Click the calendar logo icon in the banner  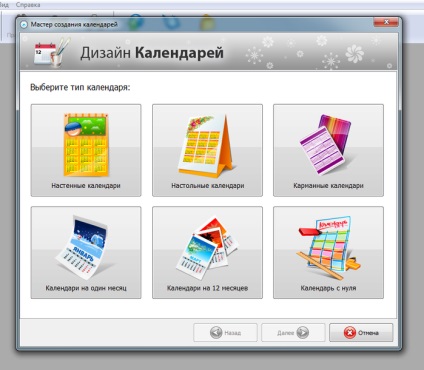[51, 52]
